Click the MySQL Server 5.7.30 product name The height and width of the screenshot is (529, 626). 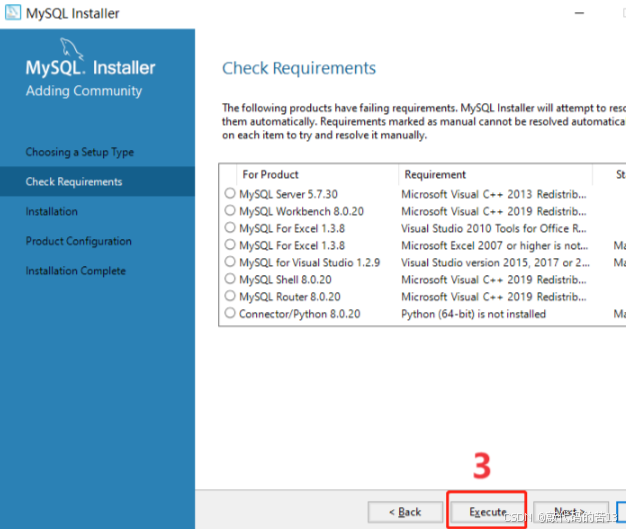tap(288, 194)
